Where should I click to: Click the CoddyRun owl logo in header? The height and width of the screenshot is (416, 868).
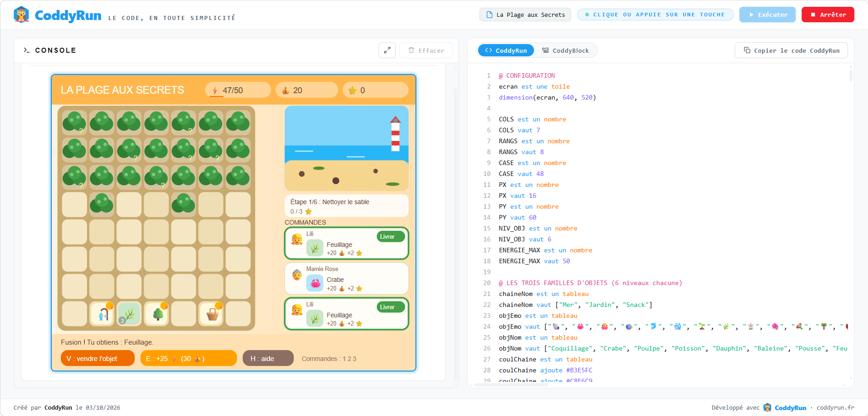[x=21, y=15]
